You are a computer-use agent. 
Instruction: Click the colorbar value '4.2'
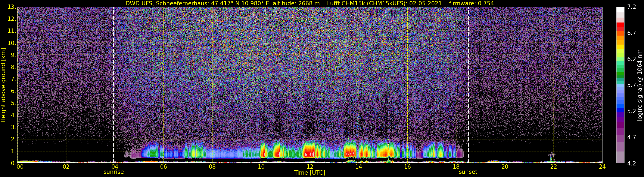(632, 163)
